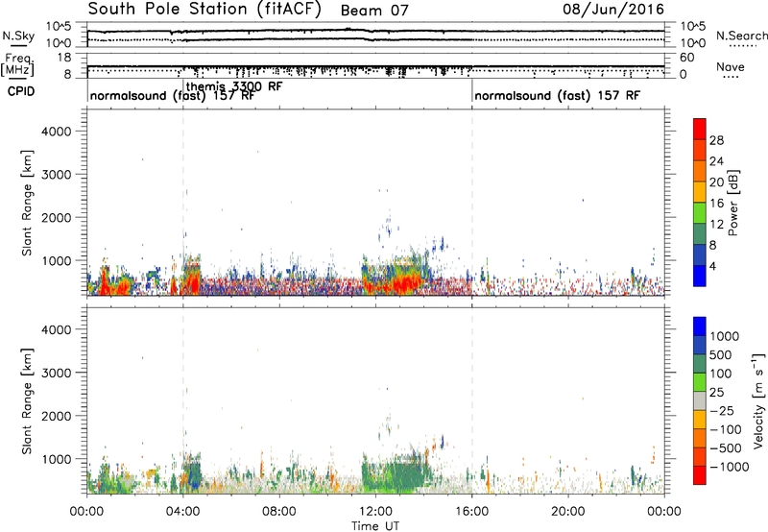Click "Slant Range [km]" label of velocity panel
Viewport: 768px width, 532px height.
[27, 401]
